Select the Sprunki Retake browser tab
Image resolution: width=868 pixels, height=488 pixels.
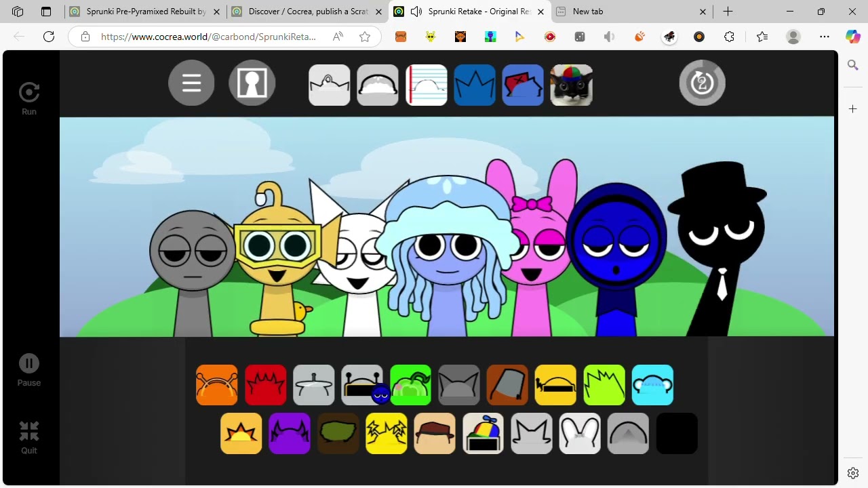(469, 12)
